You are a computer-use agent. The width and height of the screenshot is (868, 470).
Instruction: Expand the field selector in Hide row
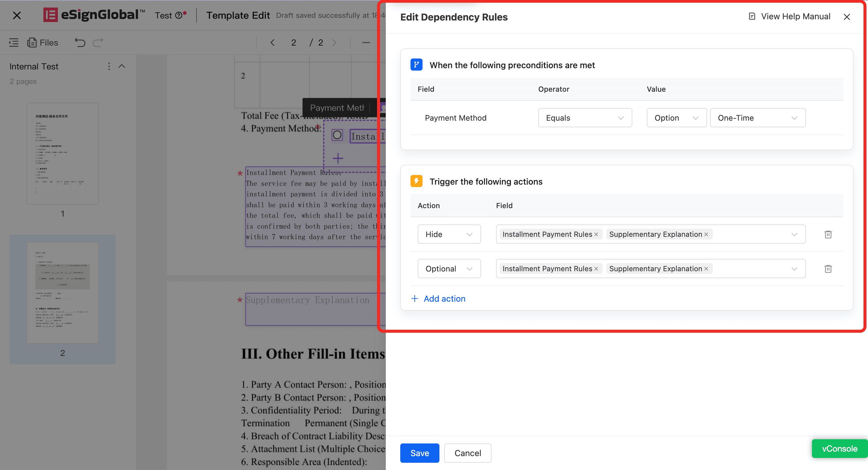click(x=794, y=234)
